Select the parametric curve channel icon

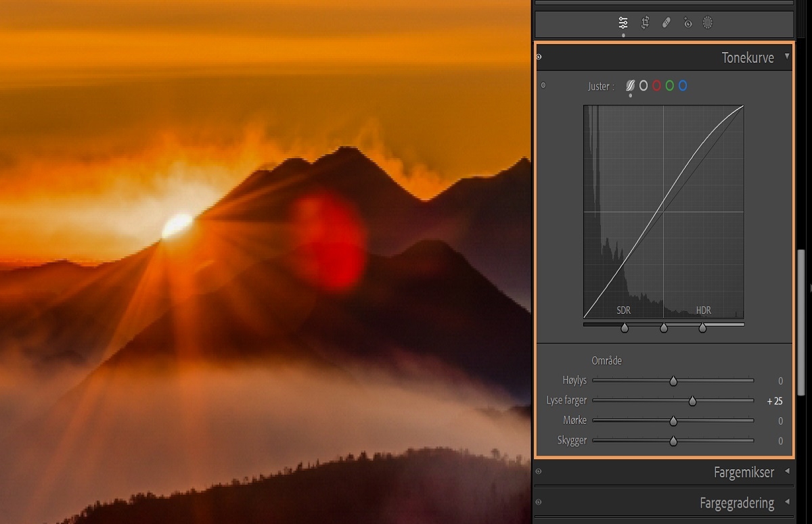click(631, 85)
